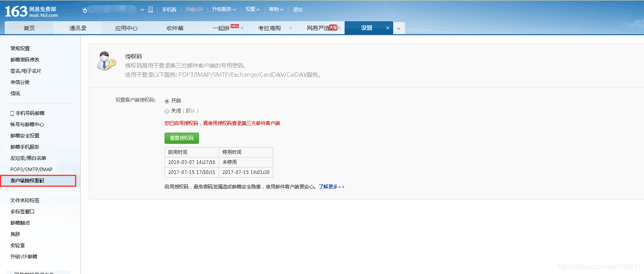This screenshot has width=644, height=274.
Task: Open 多标签窗口 settings
Action: [22, 212]
